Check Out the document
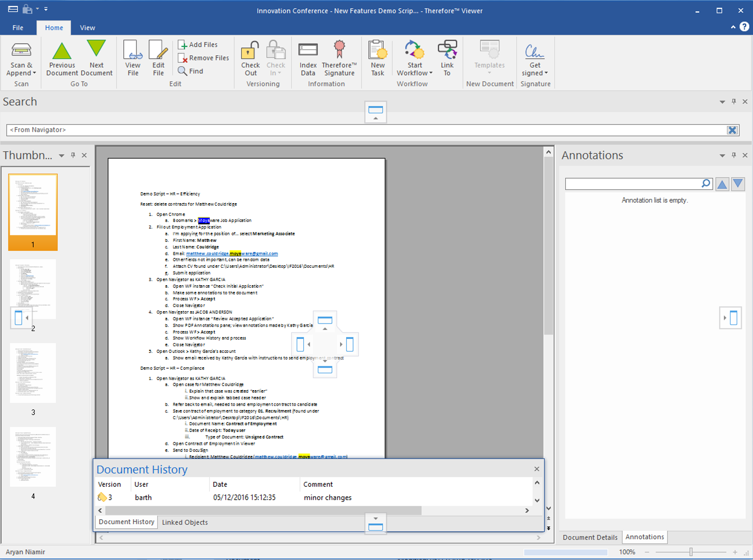The height and width of the screenshot is (560, 753). pyautogui.click(x=251, y=59)
